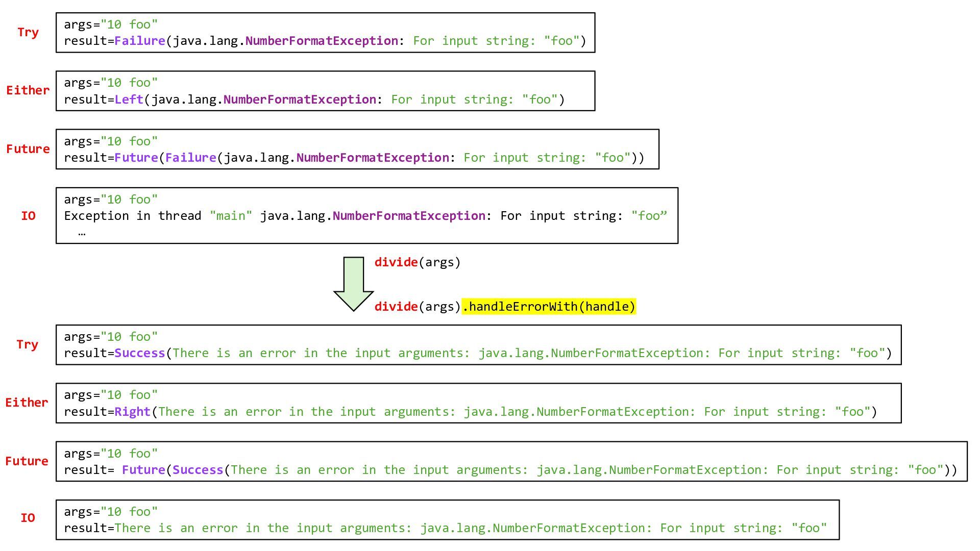Click the top red "IO" label
980x551 pixels.
tap(28, 216)
